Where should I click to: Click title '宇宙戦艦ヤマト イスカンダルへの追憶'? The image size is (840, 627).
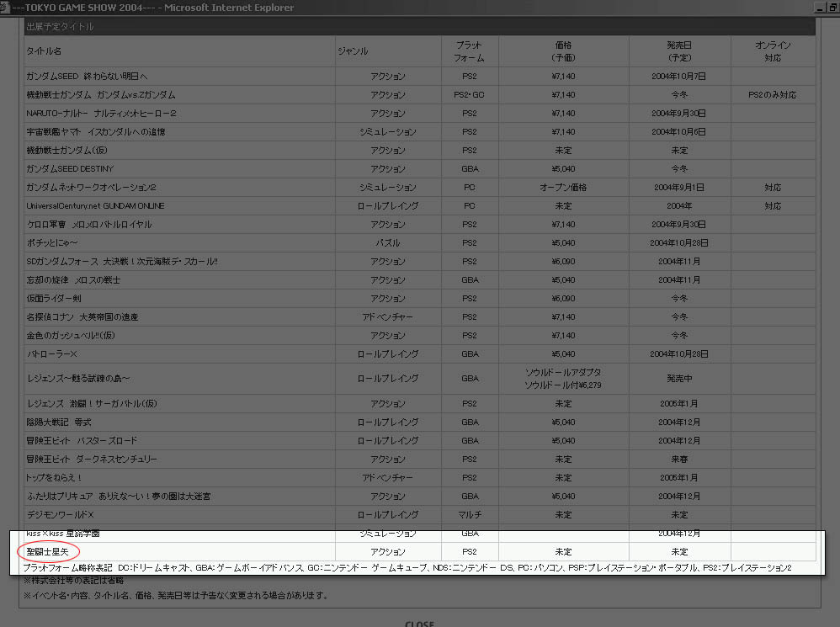coord(96,132)
